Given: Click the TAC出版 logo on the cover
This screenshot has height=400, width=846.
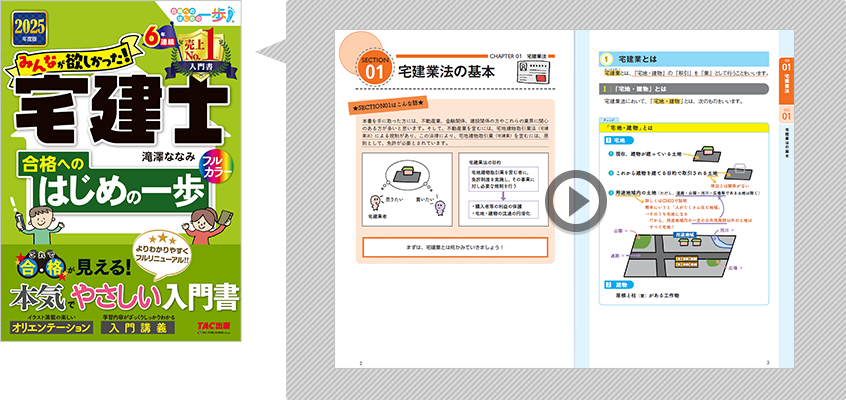Looking at the screenshot, I should [x=214, y=327].
